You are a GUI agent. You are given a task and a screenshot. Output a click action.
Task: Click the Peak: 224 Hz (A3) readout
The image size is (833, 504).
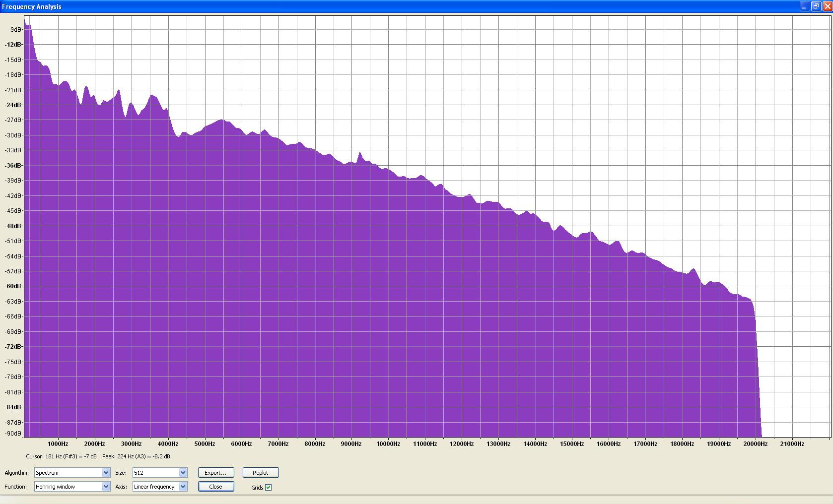pos(136,456)
